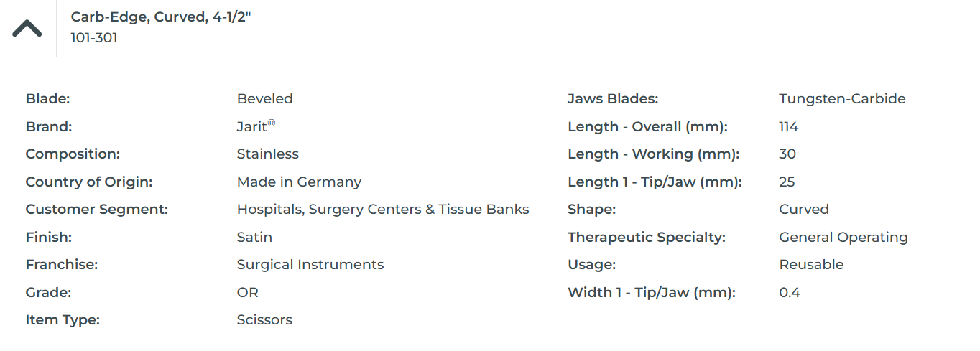The height and width of the screenshot is (351, 980).
Task: Click the Curved shape value
Action: click(804, 210)
